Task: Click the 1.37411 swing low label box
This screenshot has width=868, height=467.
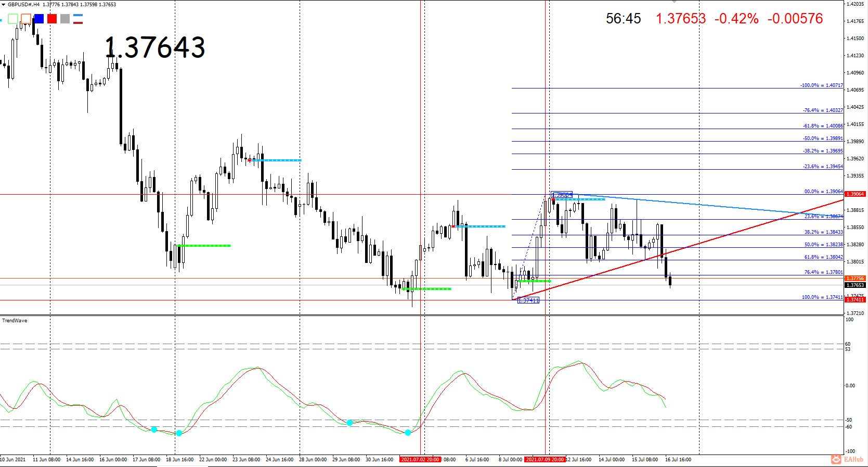Action: (528, 300)
